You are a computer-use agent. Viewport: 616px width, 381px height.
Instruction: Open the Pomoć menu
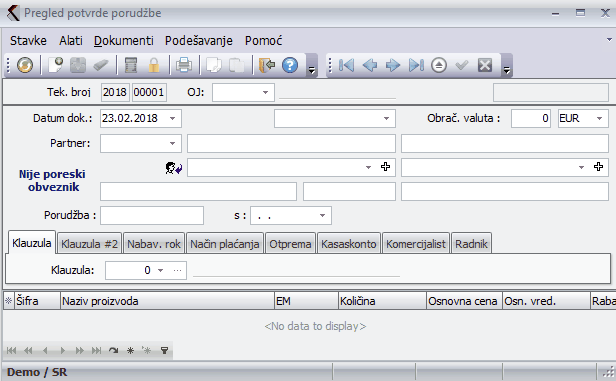pos(264,41)
